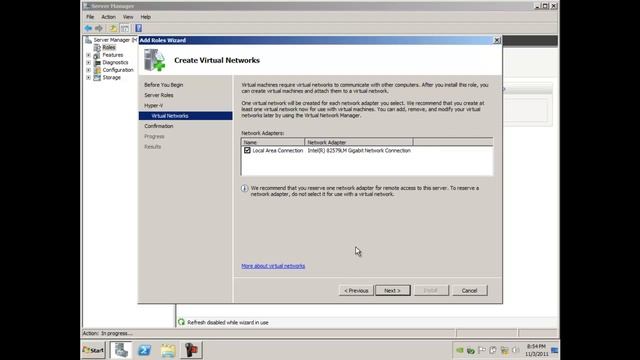Click the Configuration node icon
The height and width of the screenshot is (360, 640).
click(x=97, y=70)
